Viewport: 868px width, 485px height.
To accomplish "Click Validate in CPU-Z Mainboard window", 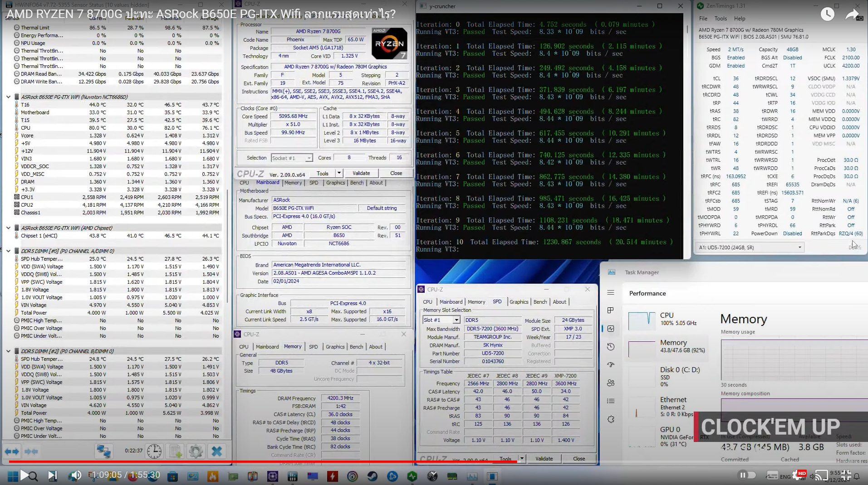I will pos(361,173).
